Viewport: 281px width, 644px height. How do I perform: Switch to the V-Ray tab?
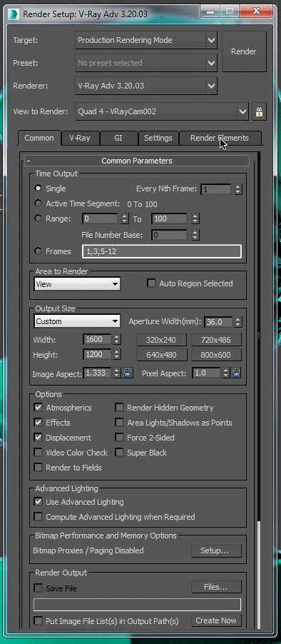tap(80, 138)
